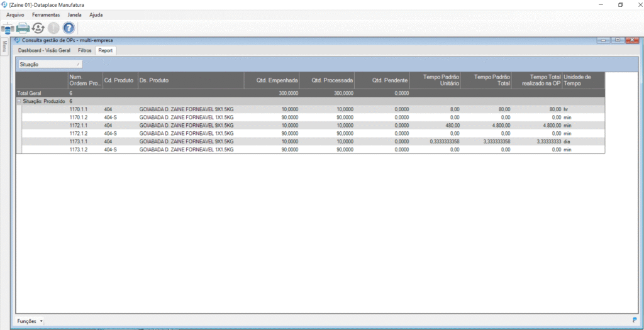
Task: Click the Dataplace logo in title bar
Action: click(5, 4)
